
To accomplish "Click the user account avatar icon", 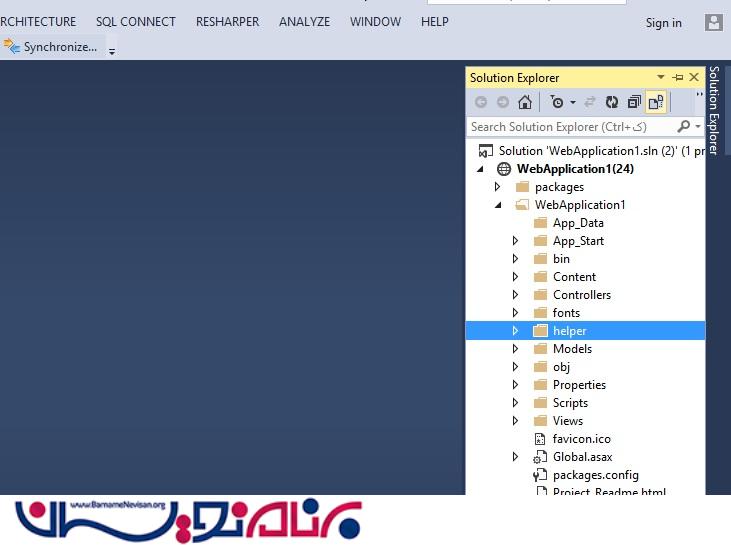I will (x=713, y=22).
